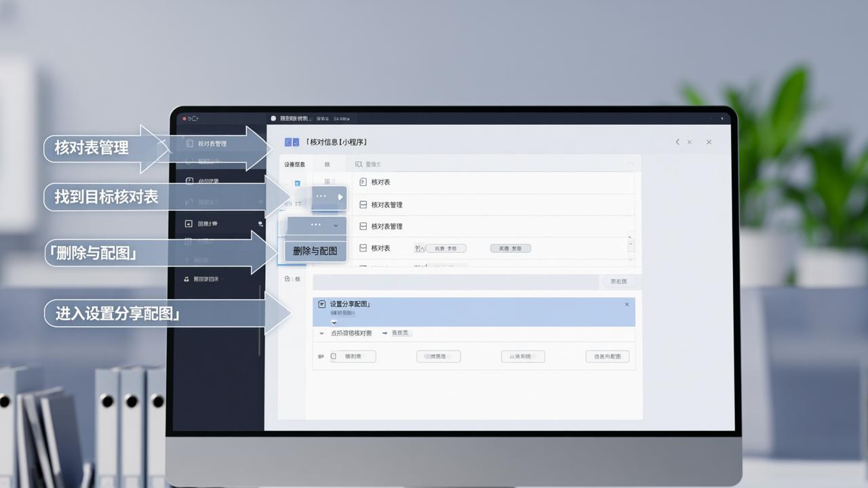Viewport: 868px width, 488px height.
Task: Go back using the header left chevron
Action: point(677,142)
